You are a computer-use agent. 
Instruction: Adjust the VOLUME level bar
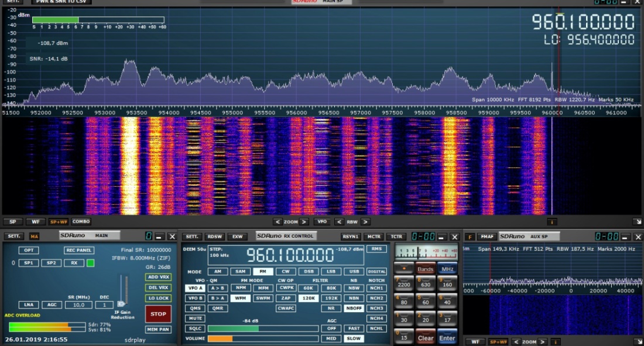coord(263,339)
